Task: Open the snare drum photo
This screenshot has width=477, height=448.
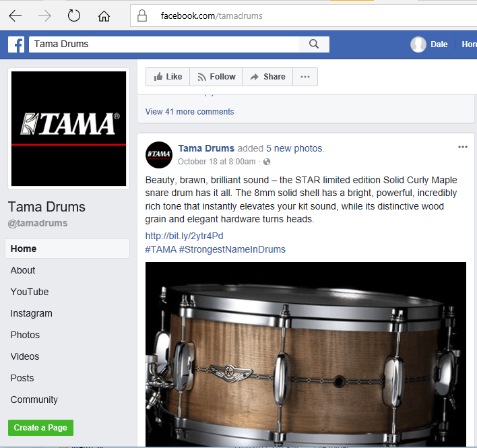Action: [x=306, y=354]
